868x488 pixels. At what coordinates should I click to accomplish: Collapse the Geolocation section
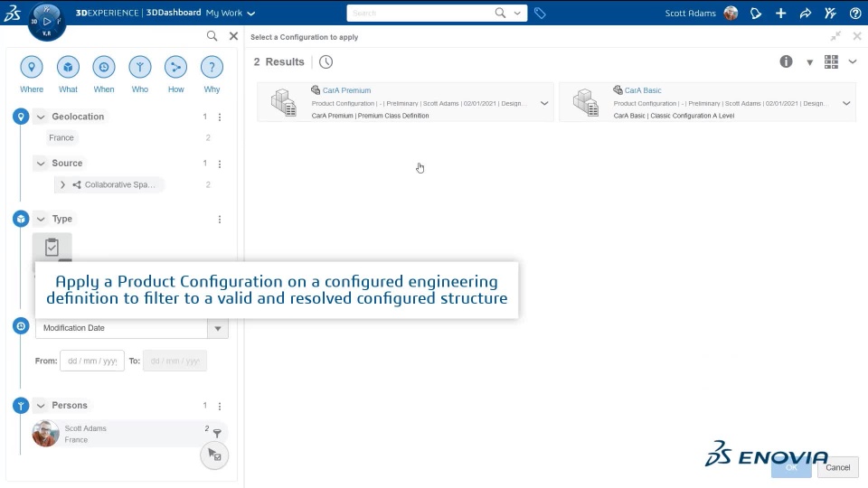pos(41,117)
